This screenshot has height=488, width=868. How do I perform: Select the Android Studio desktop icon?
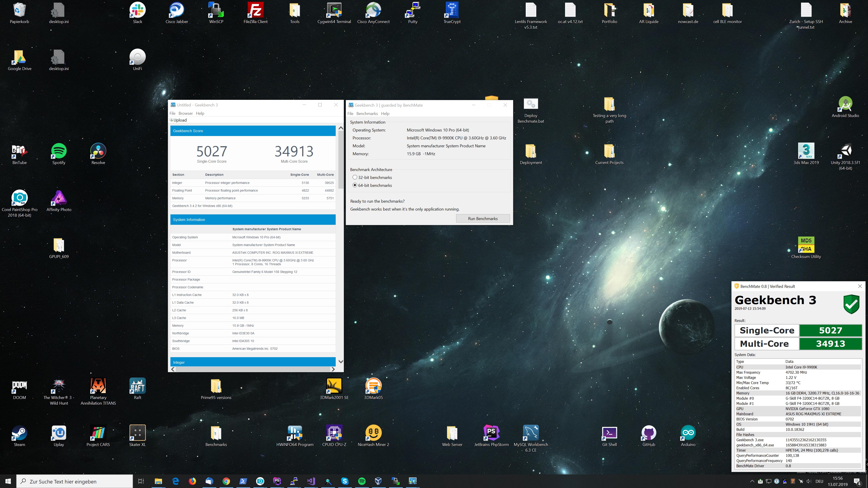click(845, 108)
